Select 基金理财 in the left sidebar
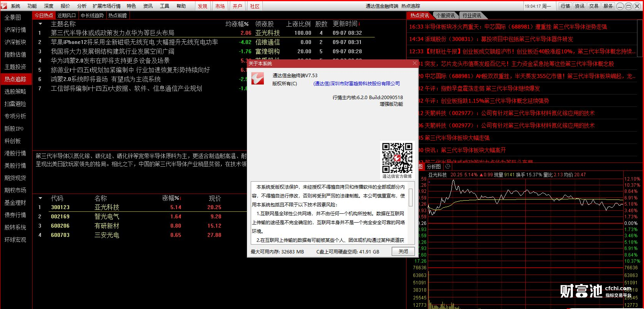The width and height of the screenshot is (644, 309). tap(15, 203)
